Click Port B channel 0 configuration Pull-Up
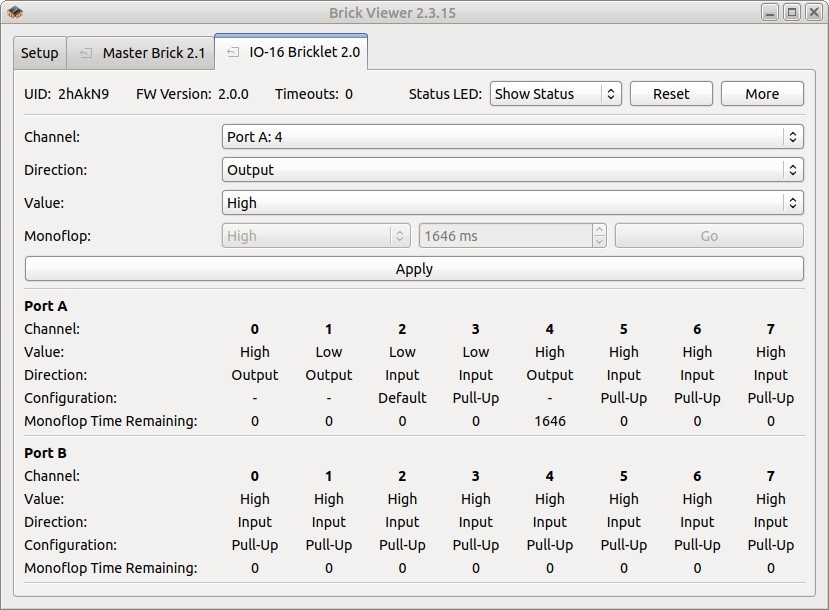Image resolution: width=829 pixels, height=610 pixels. pos(255,545)
